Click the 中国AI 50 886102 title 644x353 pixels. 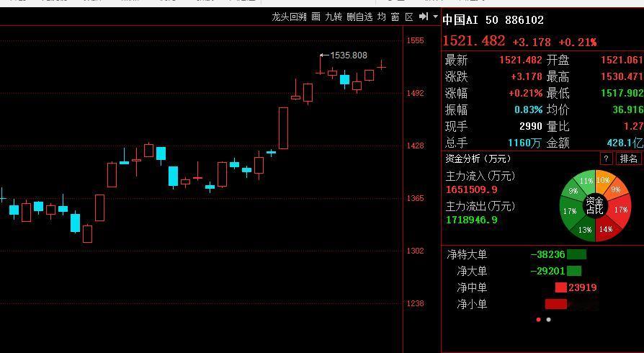click(493, 19)
